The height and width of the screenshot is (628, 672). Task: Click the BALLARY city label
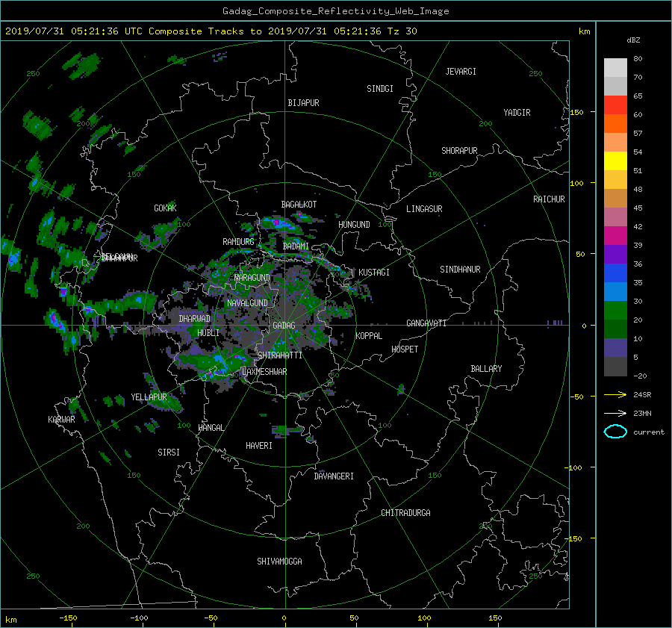[x=486, y=369]
